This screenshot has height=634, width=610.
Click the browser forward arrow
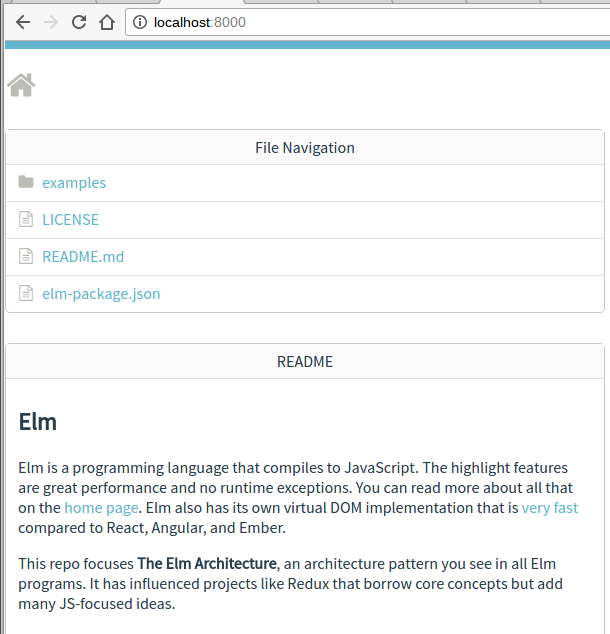click(x=51, y=22)
